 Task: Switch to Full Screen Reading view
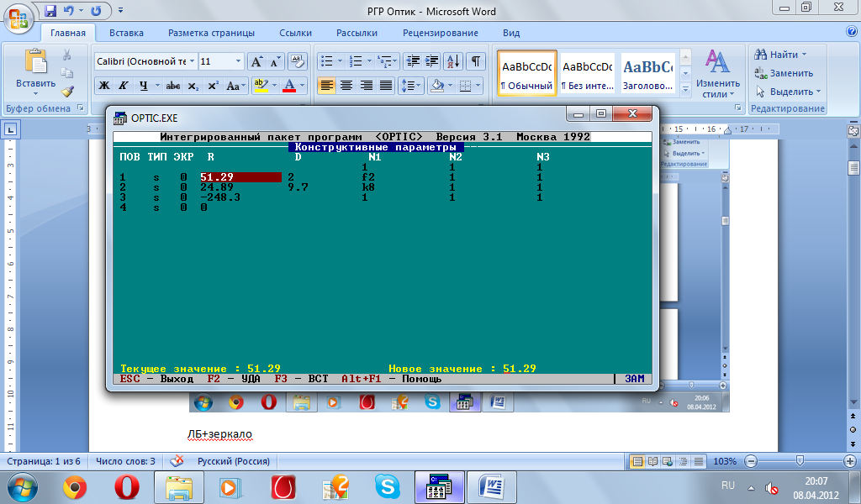pyautogui.click(x=652, y=461)
